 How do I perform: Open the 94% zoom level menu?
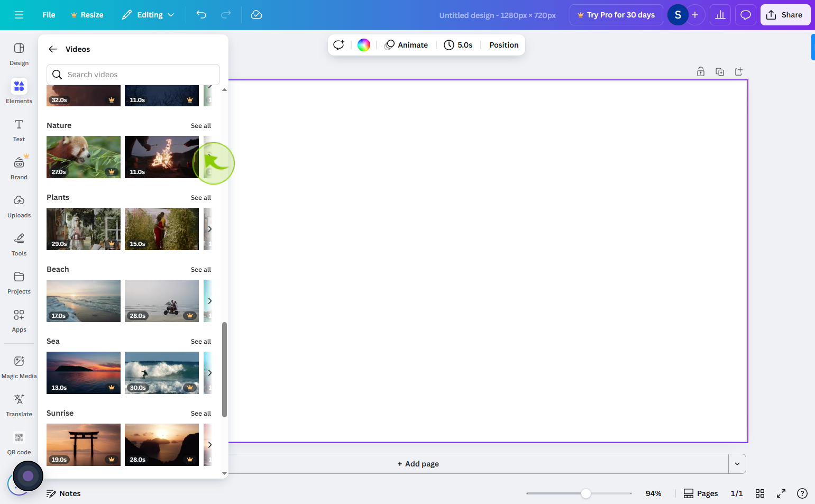pyautogui.click(x=654, y=493)
